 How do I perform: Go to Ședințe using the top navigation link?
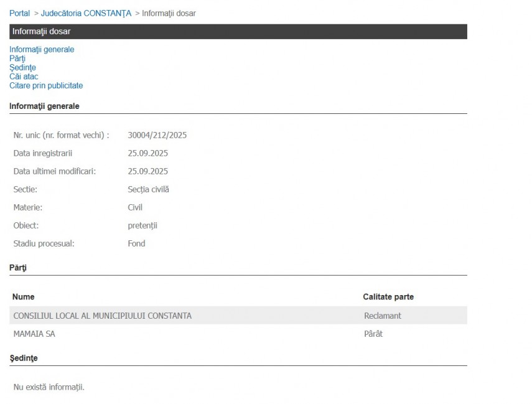[22, 67]
